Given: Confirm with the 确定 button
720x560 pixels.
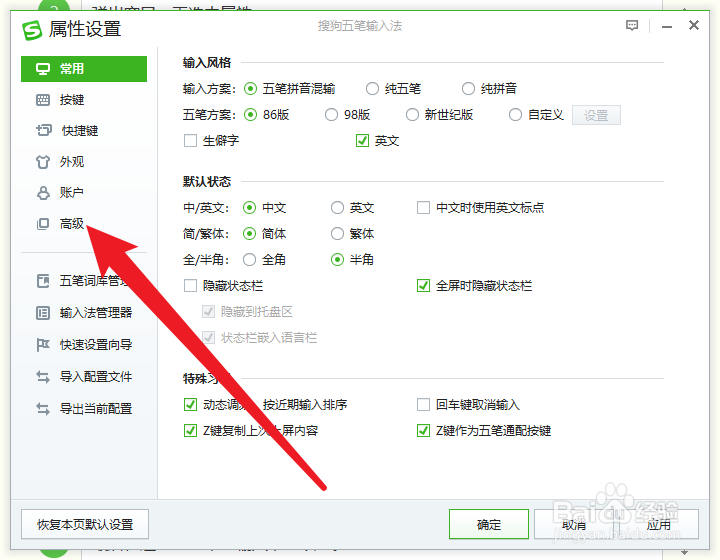Looking at the screenshot, I should pyautogui.click(x=489, y=524).
